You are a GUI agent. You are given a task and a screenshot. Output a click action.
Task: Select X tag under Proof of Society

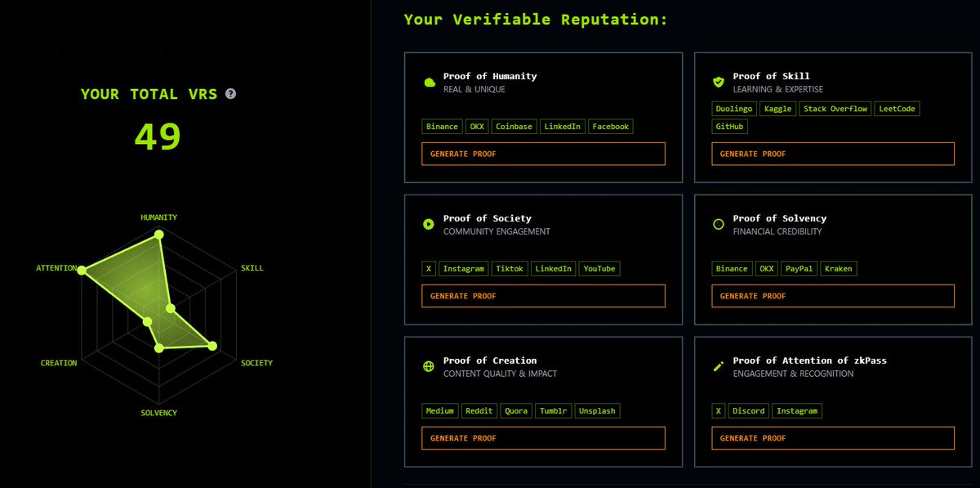429,269
